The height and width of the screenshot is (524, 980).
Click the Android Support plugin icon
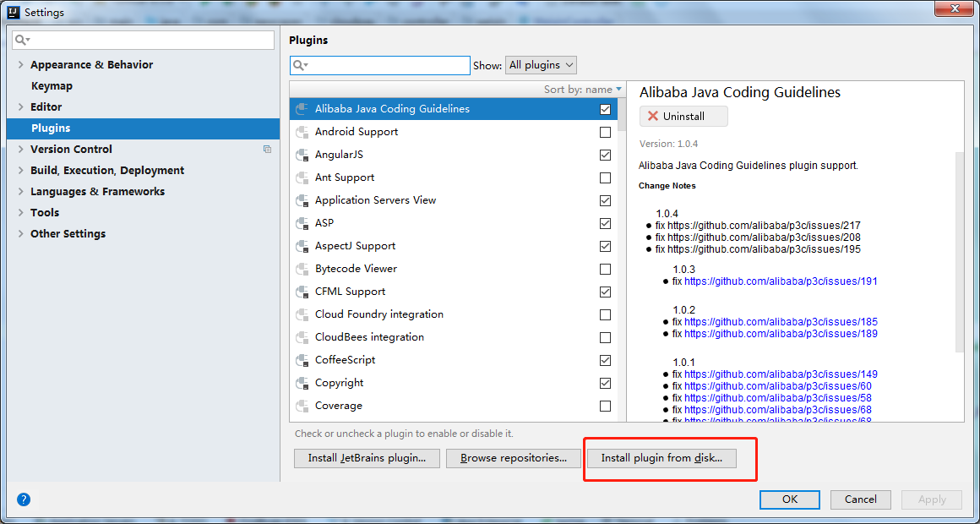(x=302, y=132)
